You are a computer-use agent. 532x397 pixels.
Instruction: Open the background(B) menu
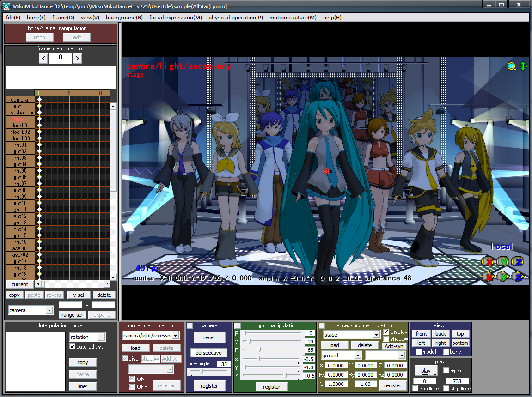(x=124, y=18)
